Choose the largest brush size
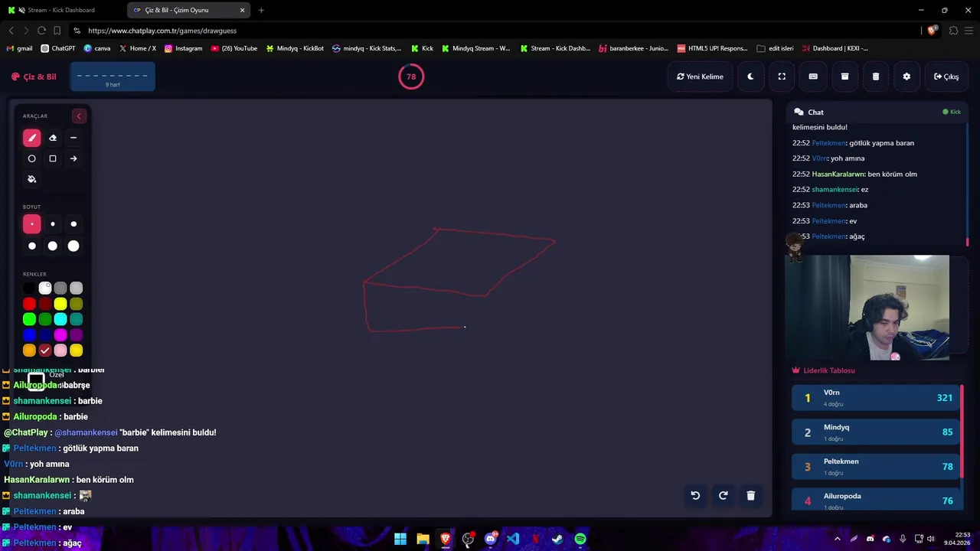 (x=73, y=246)
